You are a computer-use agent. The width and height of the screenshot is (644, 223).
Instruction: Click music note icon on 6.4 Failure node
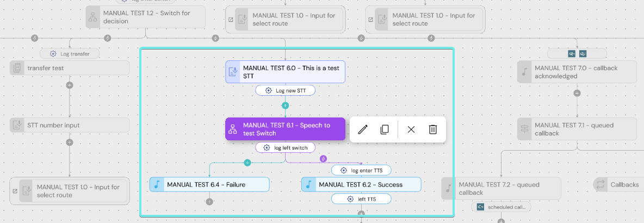point(157,184)
